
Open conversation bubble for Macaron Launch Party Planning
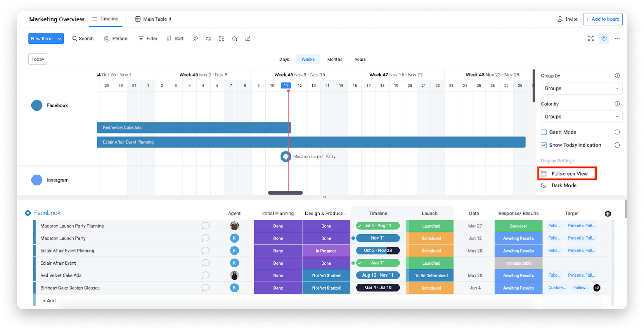pyautogui.click(x=205, y=226)
